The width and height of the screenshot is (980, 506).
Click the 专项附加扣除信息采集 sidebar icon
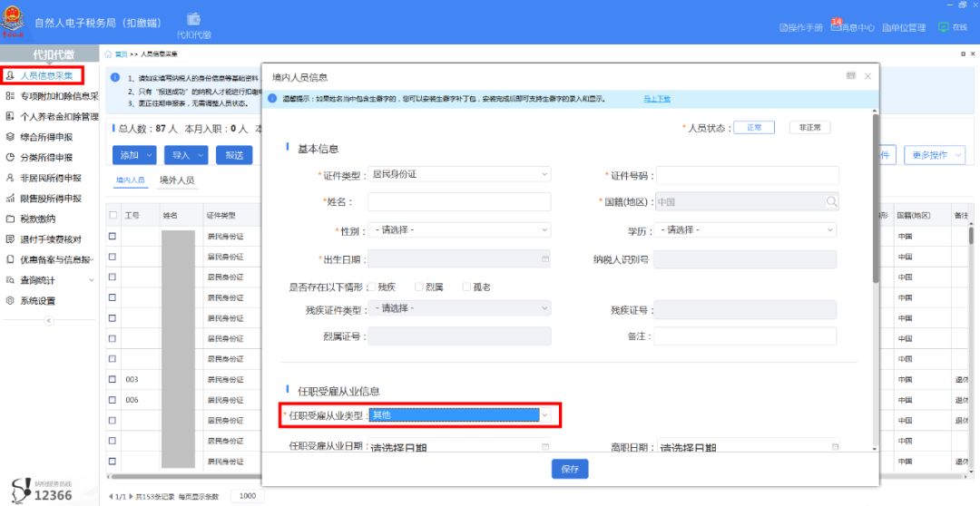click(9, 95)
